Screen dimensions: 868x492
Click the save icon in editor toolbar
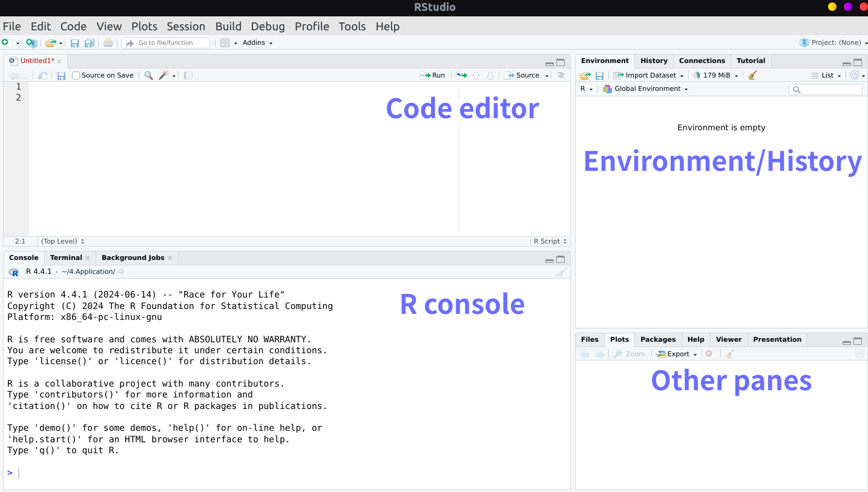click(x=61, y=76)
